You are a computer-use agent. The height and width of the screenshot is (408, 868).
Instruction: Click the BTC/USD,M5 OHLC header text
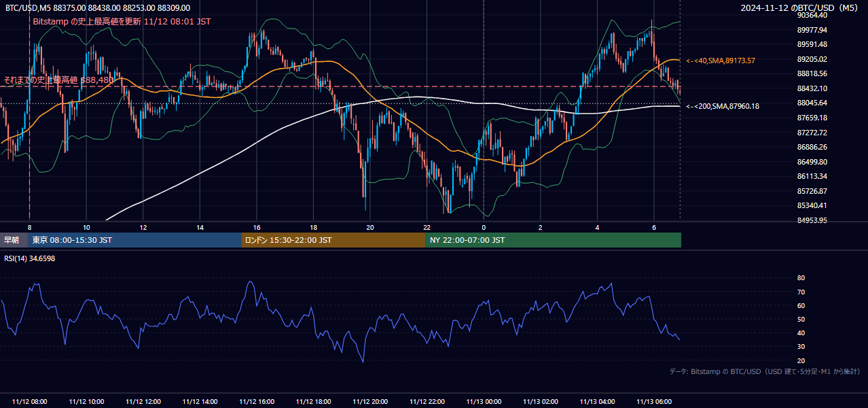pos(98,8)
